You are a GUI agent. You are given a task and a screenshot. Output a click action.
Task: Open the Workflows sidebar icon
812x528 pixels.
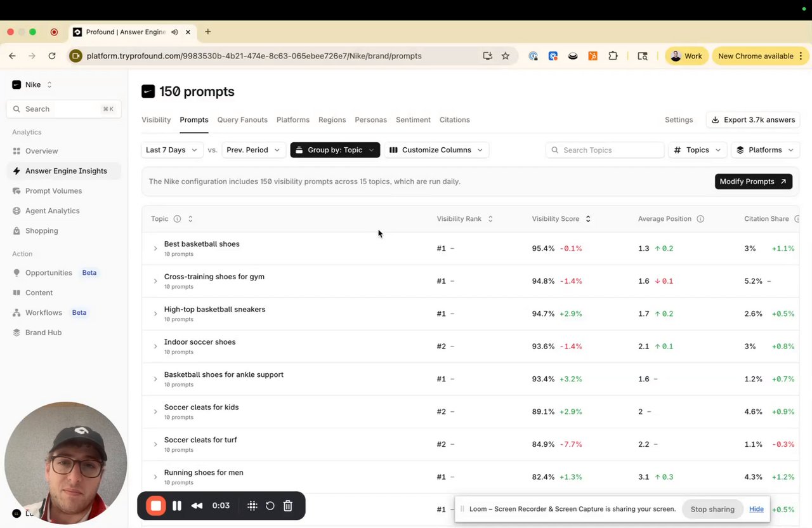[16, 313]
